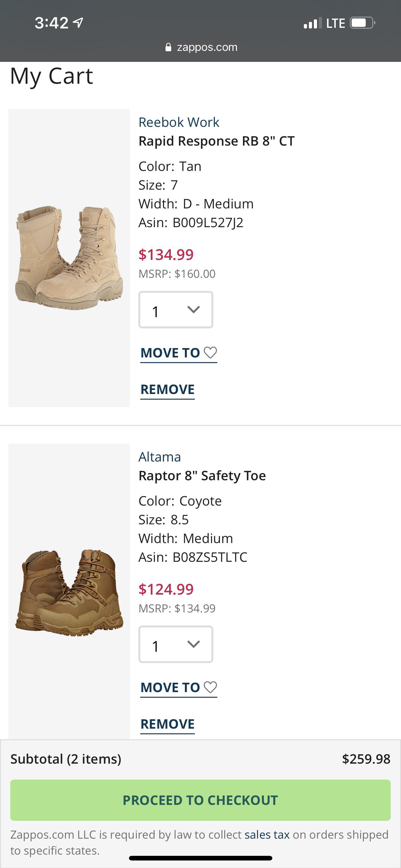Open the quantity dropdown for the Reebok boots

pos(176,310)
